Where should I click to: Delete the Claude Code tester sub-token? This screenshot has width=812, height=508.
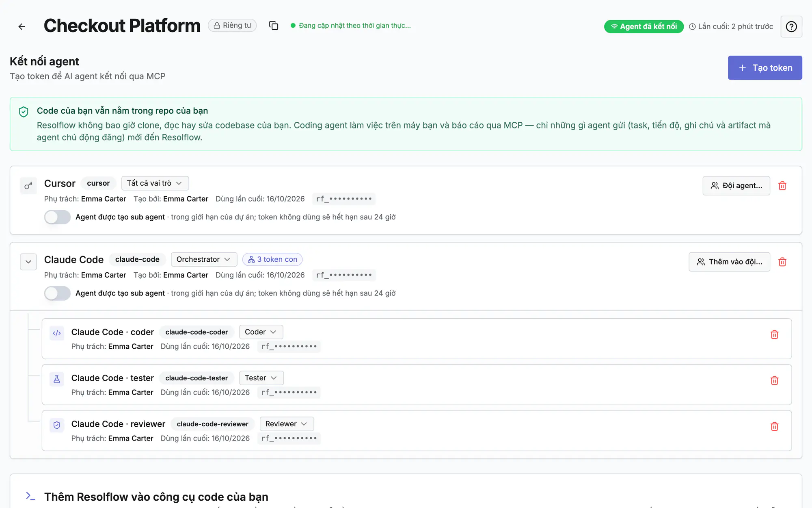point(774,380)
